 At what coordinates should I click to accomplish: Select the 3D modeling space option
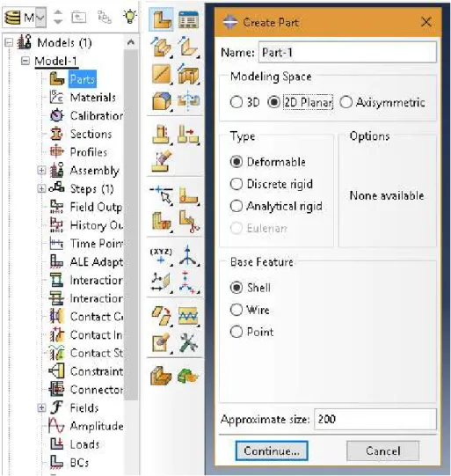pyautogui.click(x=236, y=102)
